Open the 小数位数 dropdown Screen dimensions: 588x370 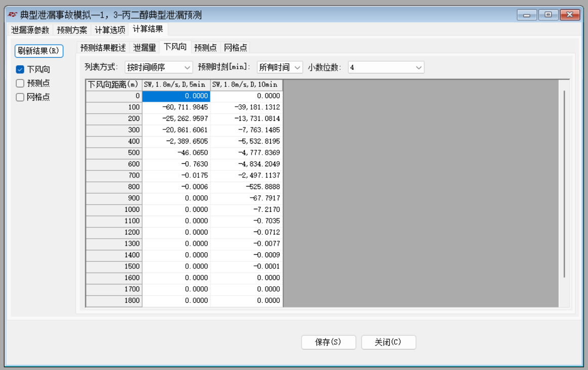pos(386,67)
